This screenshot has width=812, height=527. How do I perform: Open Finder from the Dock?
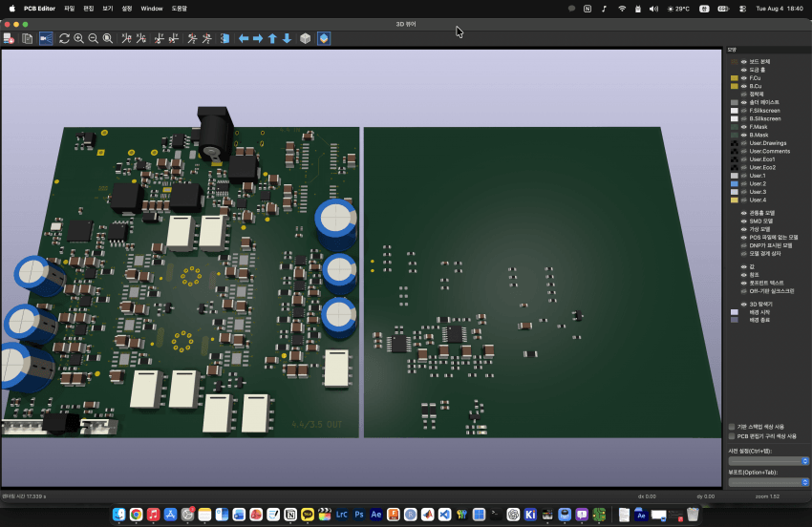tap(119, 514)
